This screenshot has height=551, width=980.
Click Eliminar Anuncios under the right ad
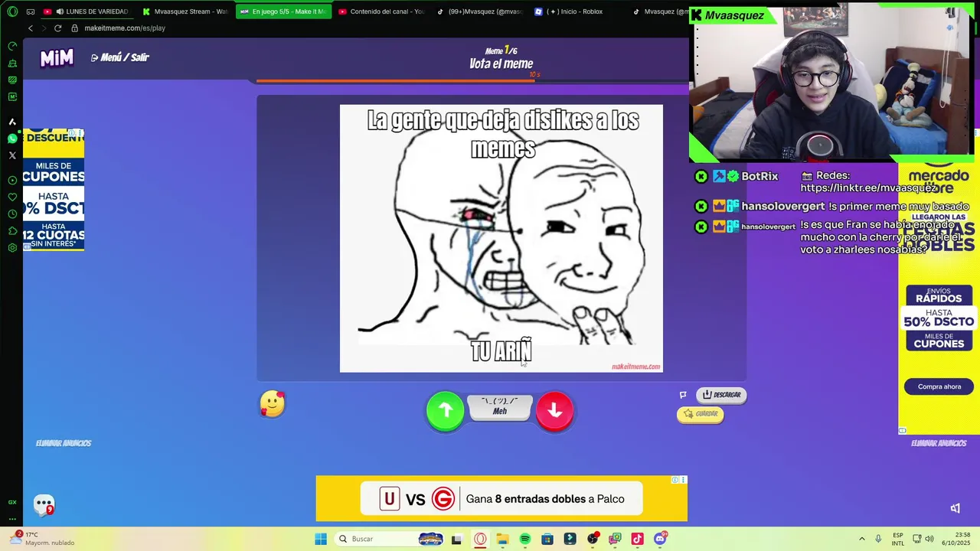click(939, 443)
